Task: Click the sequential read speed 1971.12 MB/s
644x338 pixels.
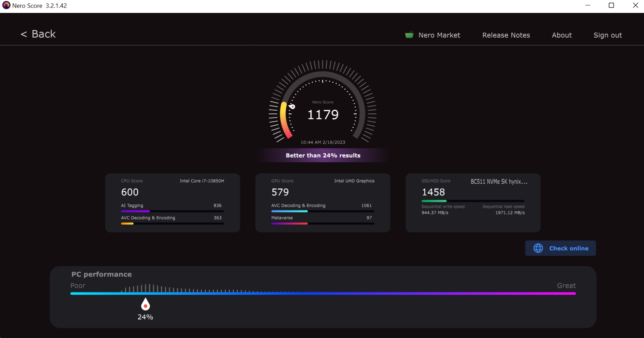Action: [510, 213]
